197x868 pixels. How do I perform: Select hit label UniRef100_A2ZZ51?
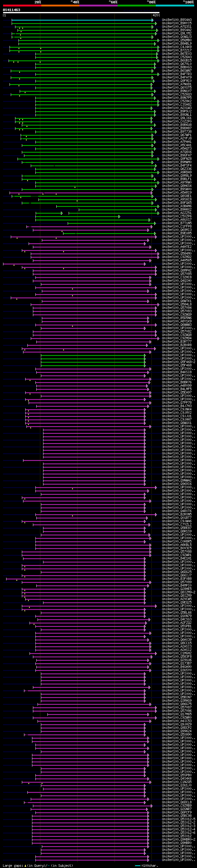point(177,213)
